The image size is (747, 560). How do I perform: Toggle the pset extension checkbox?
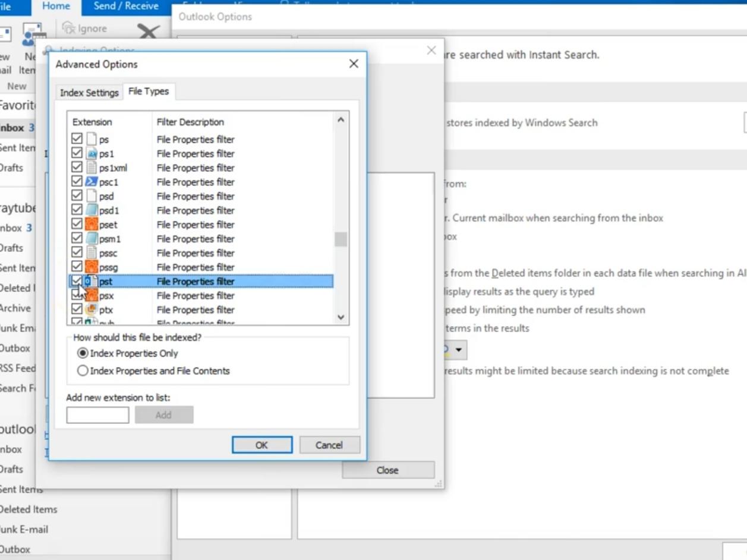click(77, 224)
